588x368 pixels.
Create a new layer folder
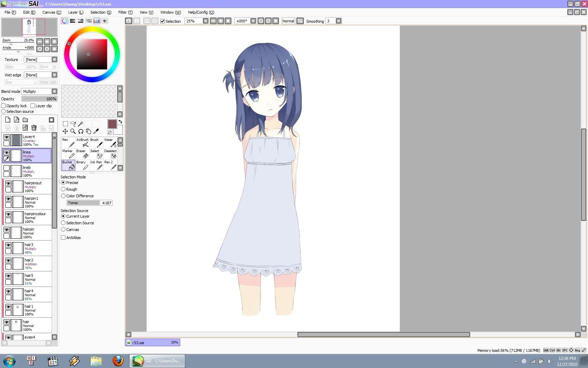(x=25, y=120)
